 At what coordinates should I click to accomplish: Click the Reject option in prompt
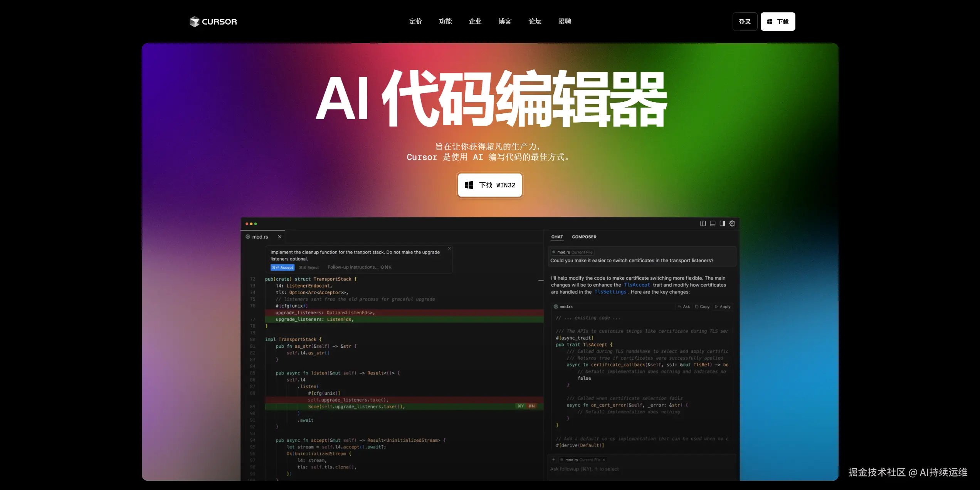[309, 268]
